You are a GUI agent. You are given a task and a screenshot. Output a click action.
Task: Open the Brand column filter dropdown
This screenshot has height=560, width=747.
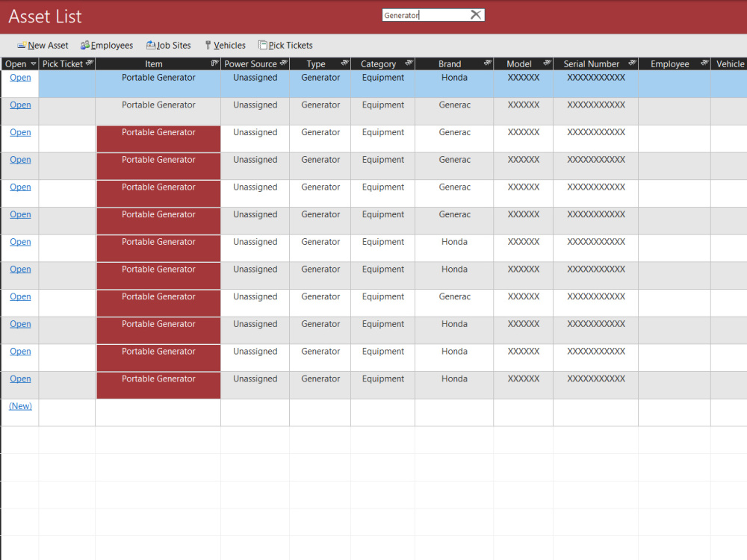tap(487, 63)
